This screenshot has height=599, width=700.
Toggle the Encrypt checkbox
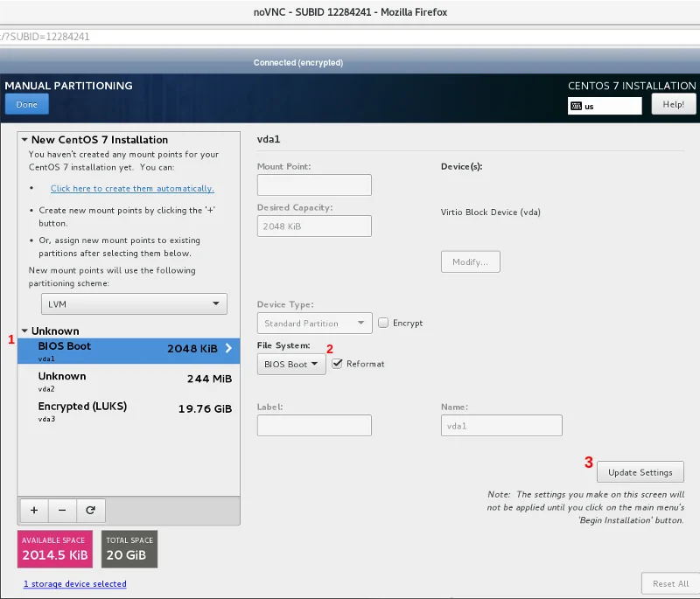383,323
